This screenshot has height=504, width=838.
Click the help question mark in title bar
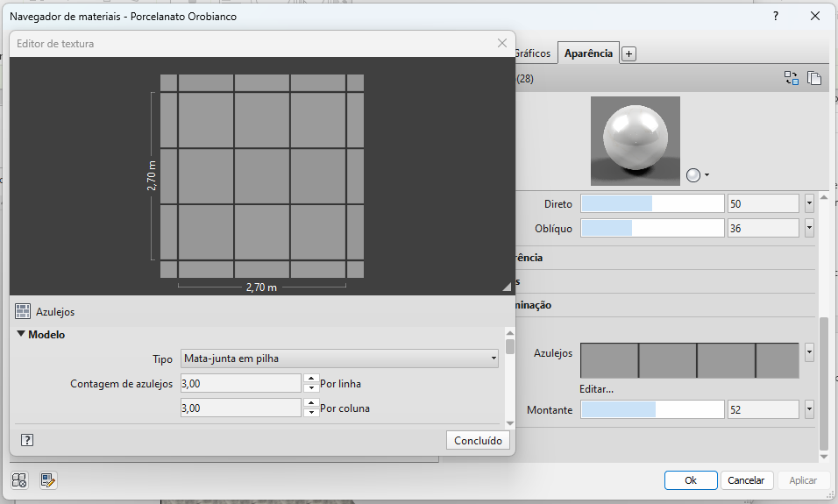click(776, 16)
